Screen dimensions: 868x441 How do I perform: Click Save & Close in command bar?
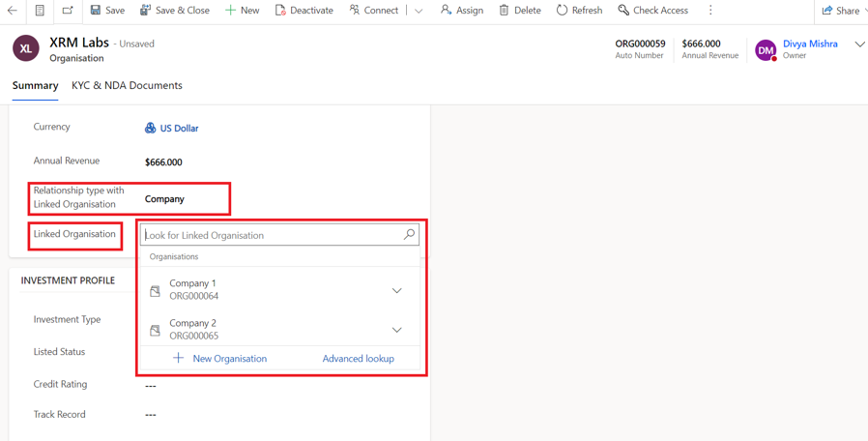click(x=175, y=11)
